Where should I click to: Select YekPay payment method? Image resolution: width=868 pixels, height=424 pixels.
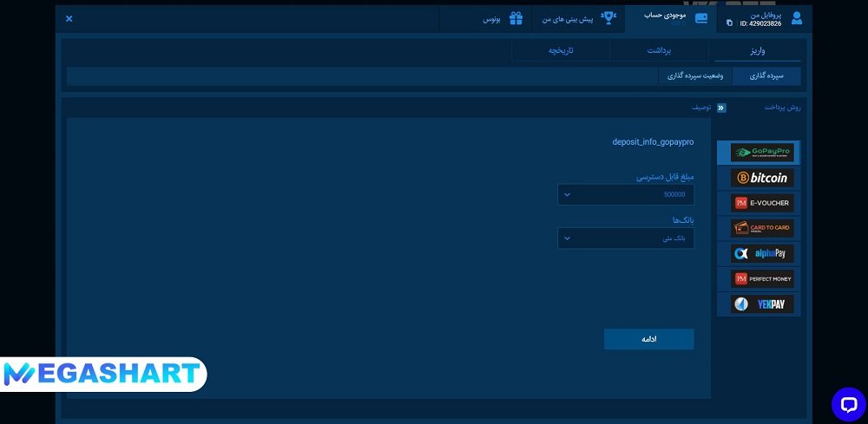click(761, 304)
